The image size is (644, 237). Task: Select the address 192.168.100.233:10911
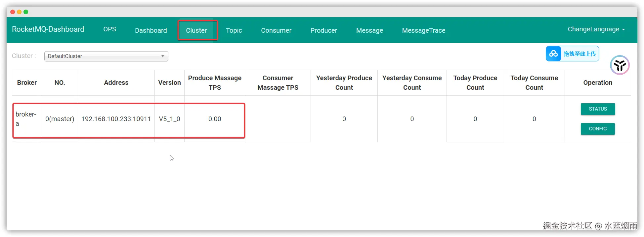click(x=116, y=119)
